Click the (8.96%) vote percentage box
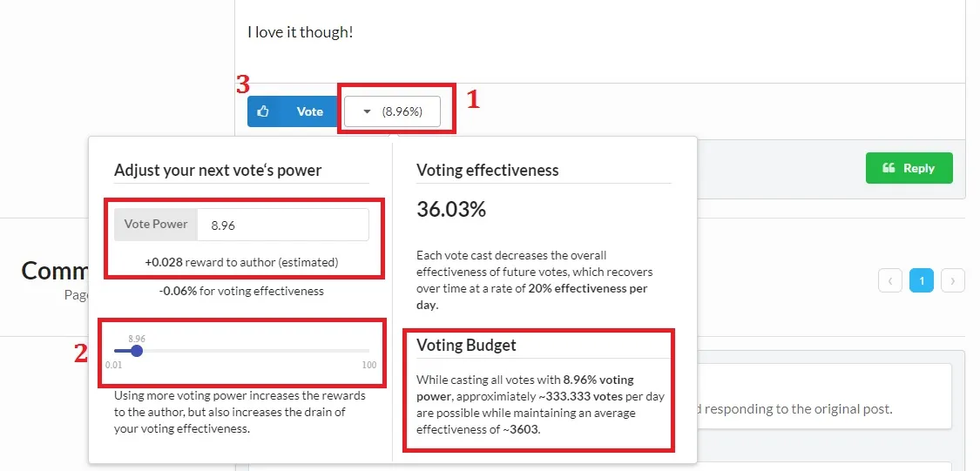 (x=402, y=111)
